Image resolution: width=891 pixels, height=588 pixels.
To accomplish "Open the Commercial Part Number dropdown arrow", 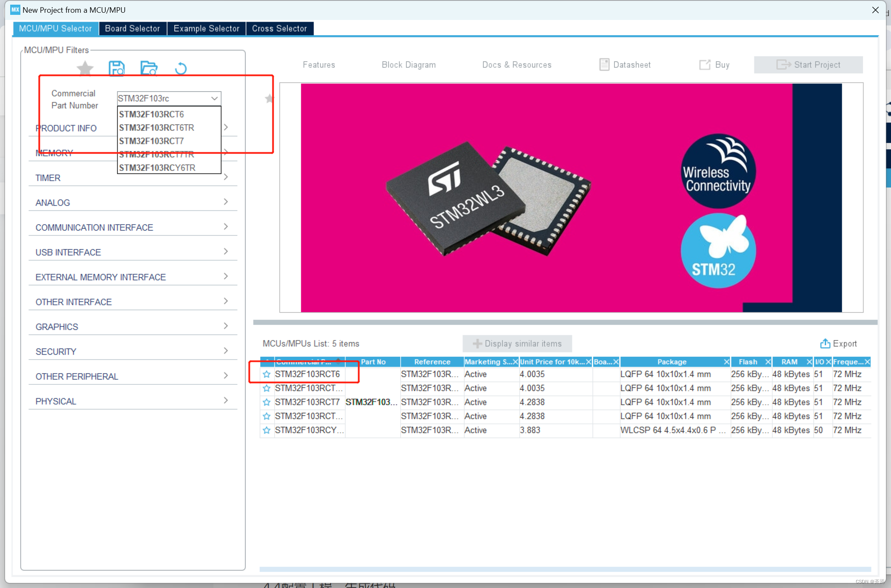I will coord(215,98).
